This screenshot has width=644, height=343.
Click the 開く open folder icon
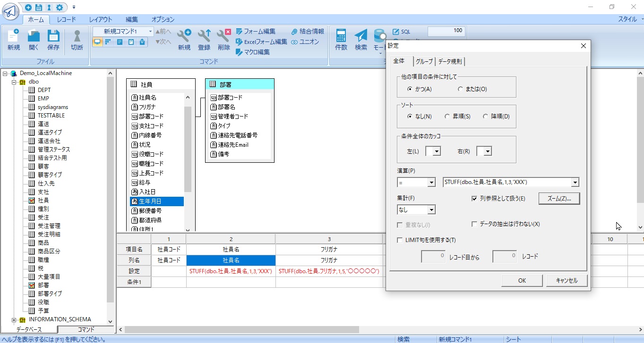[x=34, y=40]
